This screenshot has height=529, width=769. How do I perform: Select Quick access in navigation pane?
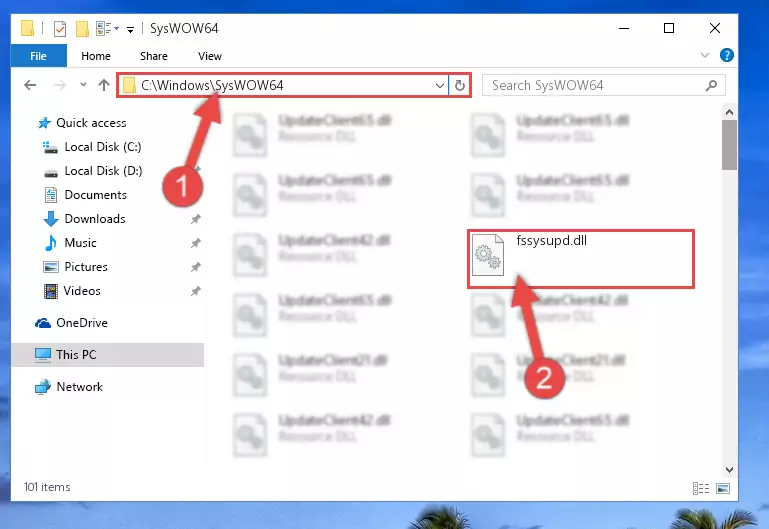pos(91,123)
